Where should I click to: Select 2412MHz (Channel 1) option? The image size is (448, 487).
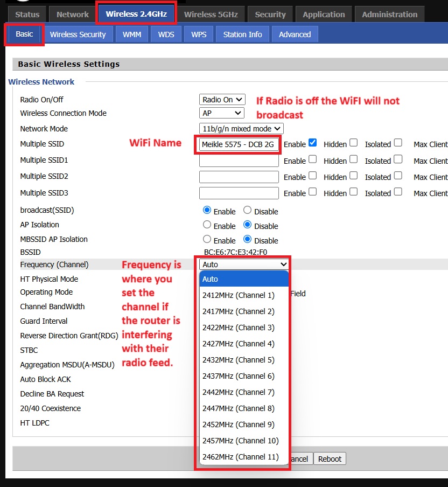(x=239, y=295)
